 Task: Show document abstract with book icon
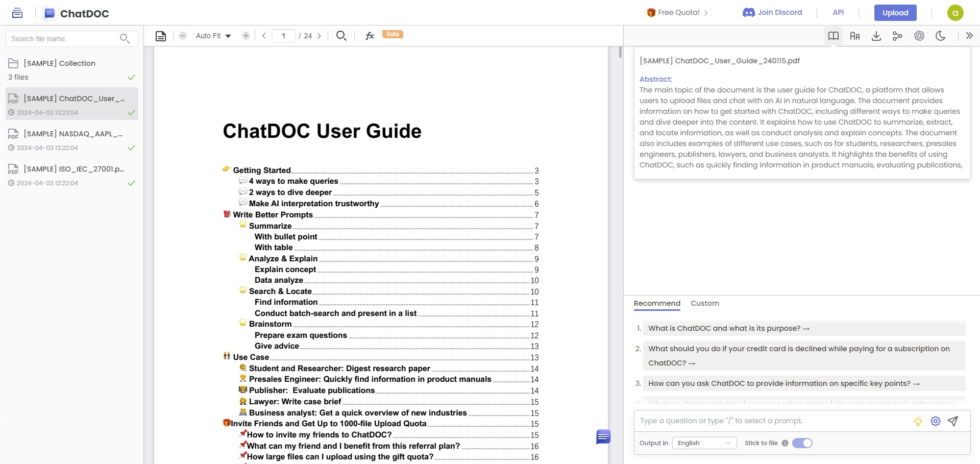point(834,36)
